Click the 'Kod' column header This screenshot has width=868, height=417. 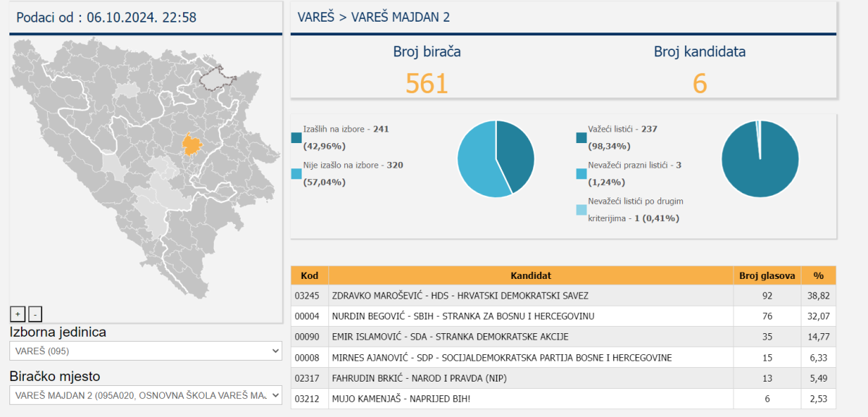pyautogui.click(x=310, y=275)
